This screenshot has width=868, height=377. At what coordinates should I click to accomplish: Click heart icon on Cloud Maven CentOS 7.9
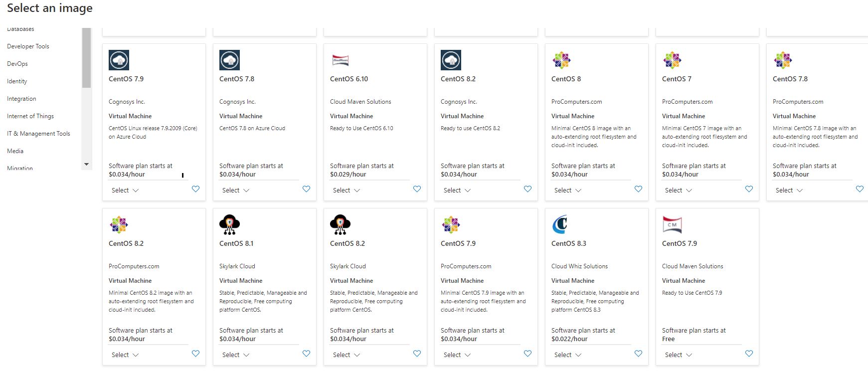(x=749, y=354)
